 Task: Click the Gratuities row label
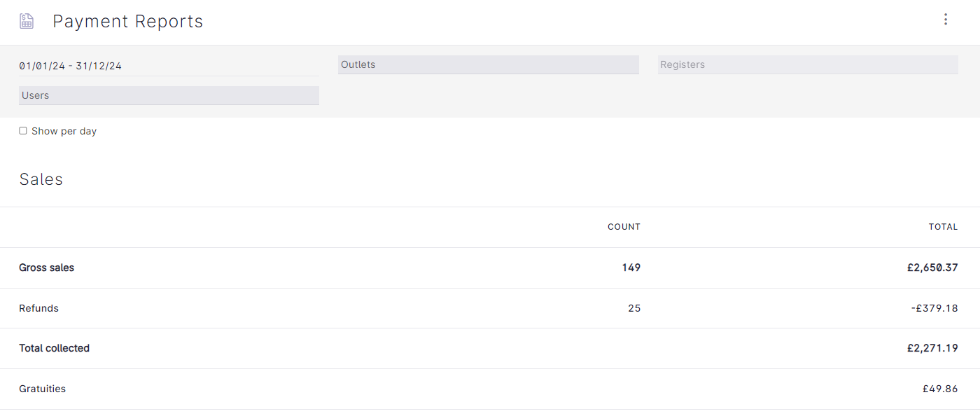pos(42,389)
